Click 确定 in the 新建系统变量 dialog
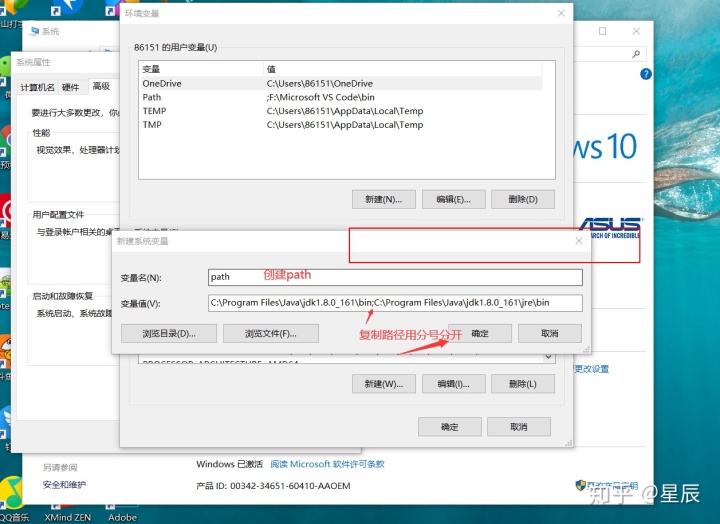Screen dimensions: 720x524 click(480, 333)
